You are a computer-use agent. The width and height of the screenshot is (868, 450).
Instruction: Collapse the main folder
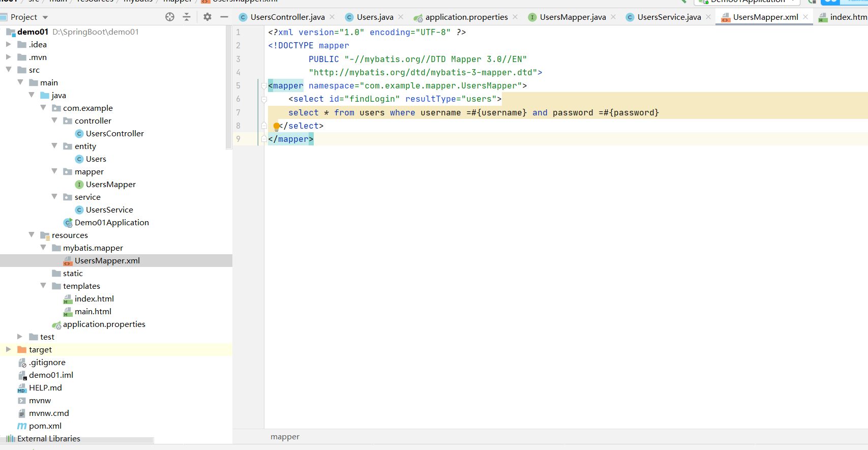[x=20, y=82]
